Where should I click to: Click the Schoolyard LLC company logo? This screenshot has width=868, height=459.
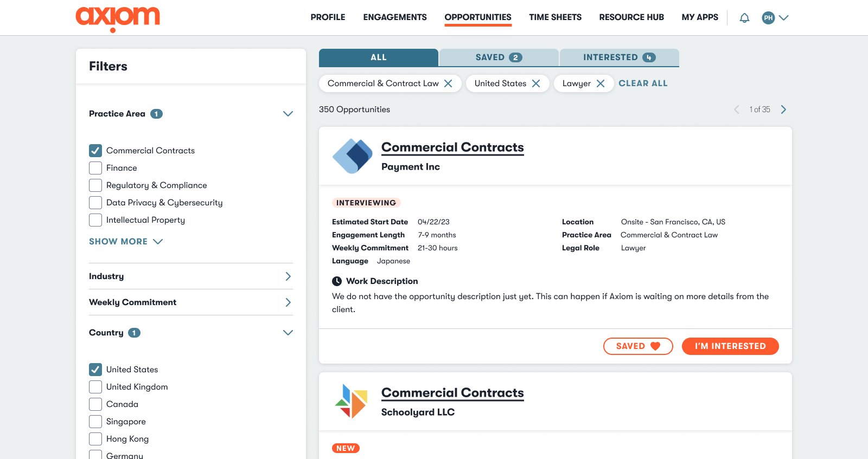point(352,402)
